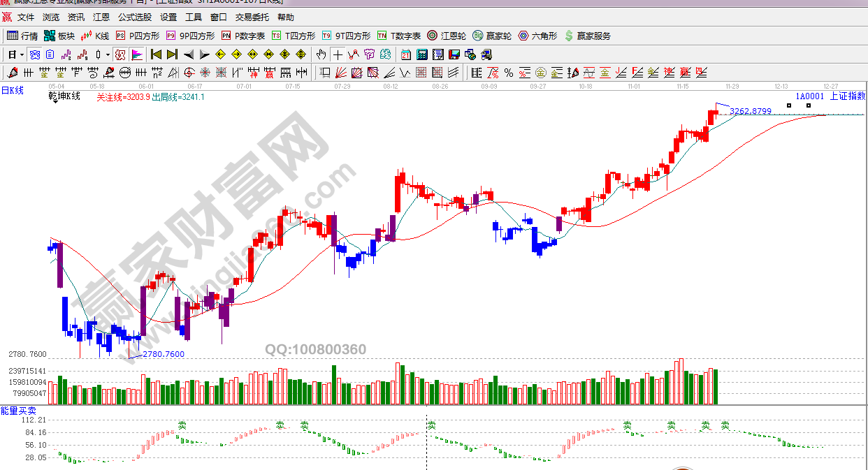Expand the 乾坤K线 dropdown marker

pyautogui.click(x=55, y=102)
